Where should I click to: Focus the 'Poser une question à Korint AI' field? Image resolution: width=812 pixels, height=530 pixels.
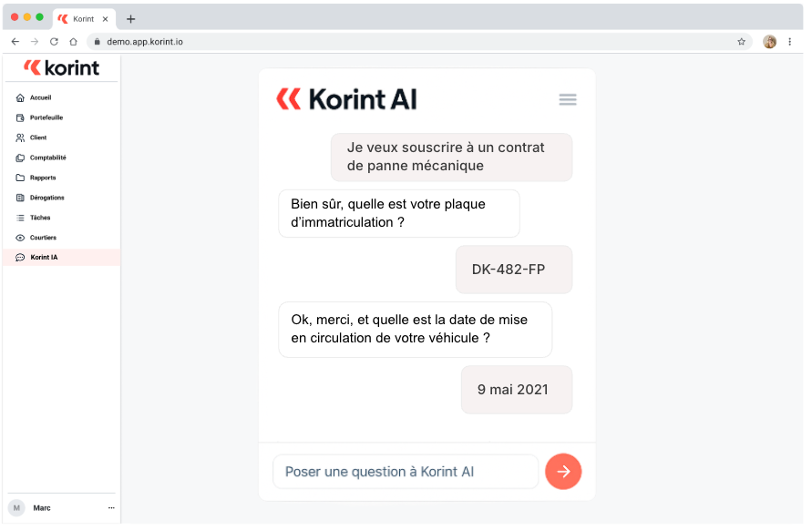pyautogui.click(x=406, y=472)
